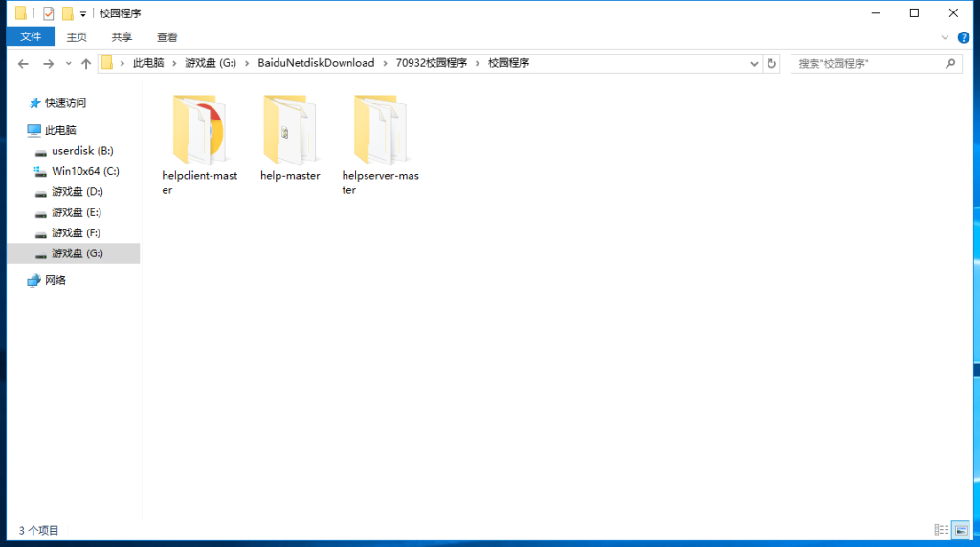Open the helpclient-master folder

(199, 145)
